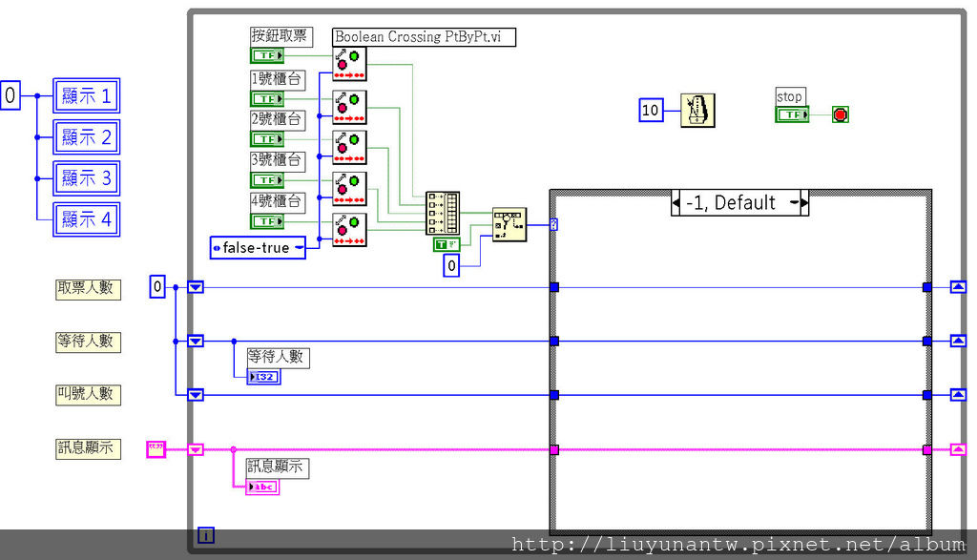Image resolution: width=977 pixels, height=560 pixels.
Task: Select the 顯示 1 property node
Action: (x=86, y=96)
